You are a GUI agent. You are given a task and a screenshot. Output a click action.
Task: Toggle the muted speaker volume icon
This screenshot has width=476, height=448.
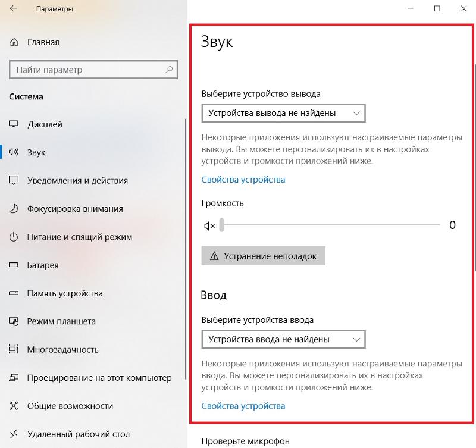click(209, 226)
